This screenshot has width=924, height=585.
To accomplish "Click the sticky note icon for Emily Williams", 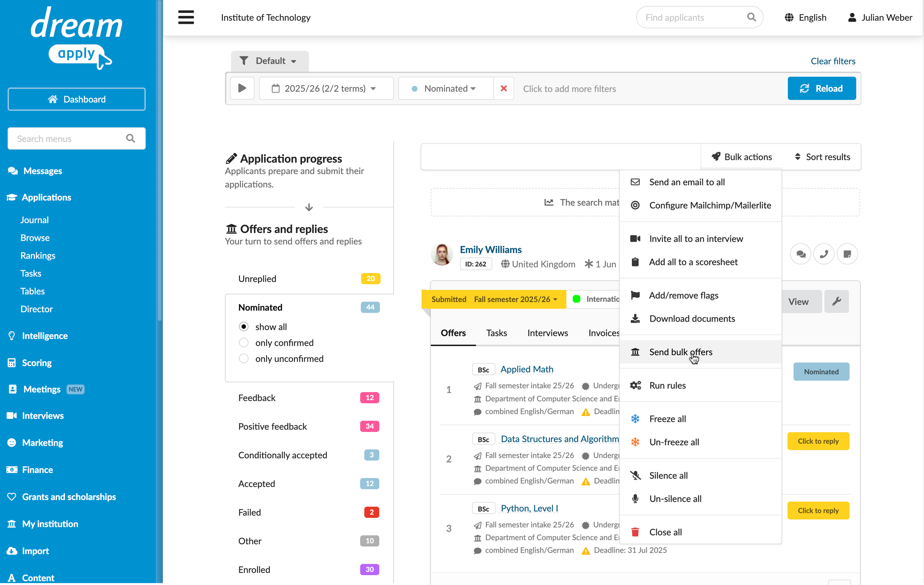I will (847, 254).
